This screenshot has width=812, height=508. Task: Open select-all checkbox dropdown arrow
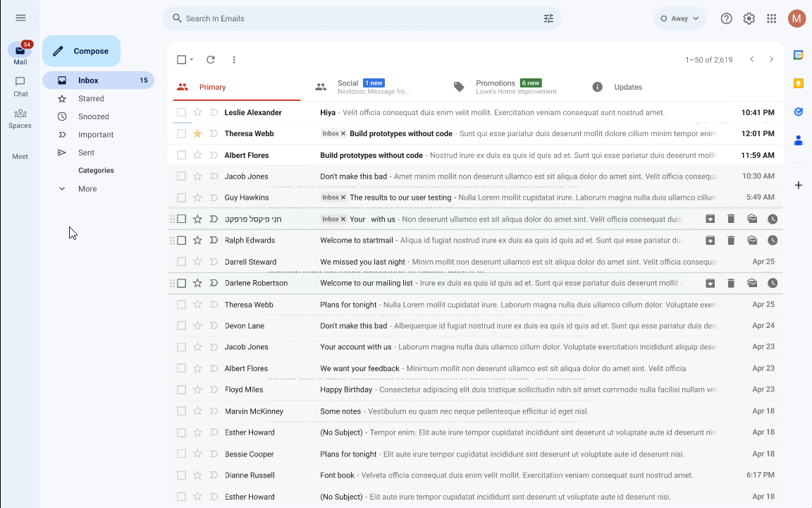click(x=192, y=60)
